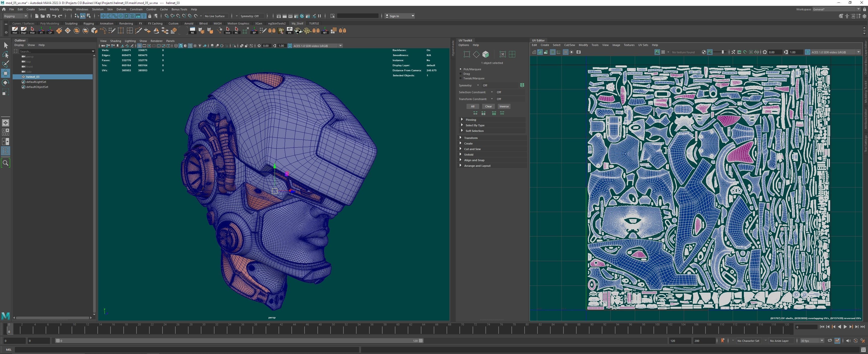Select the UV shell cube icon in UV Toolkit
Viewport: 868px width, 354px height.
pyautogui.click(x=485, y=54)
